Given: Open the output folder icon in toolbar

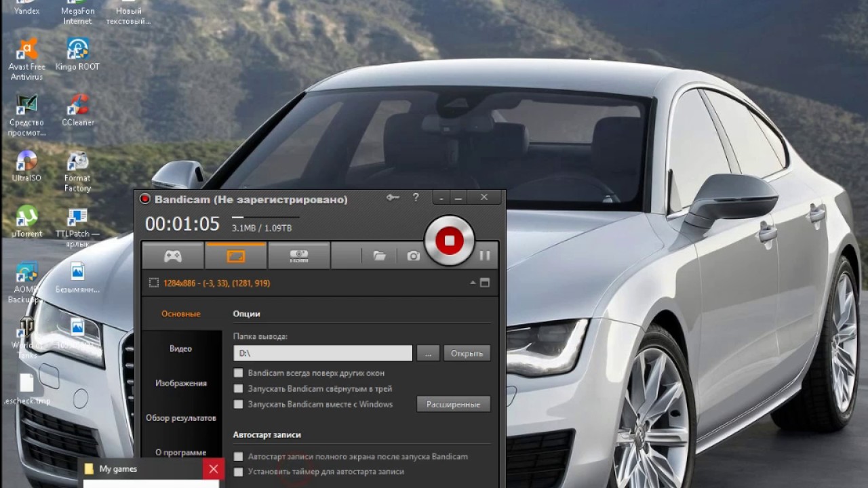Looking at the screenshot, I should [379, 256].
